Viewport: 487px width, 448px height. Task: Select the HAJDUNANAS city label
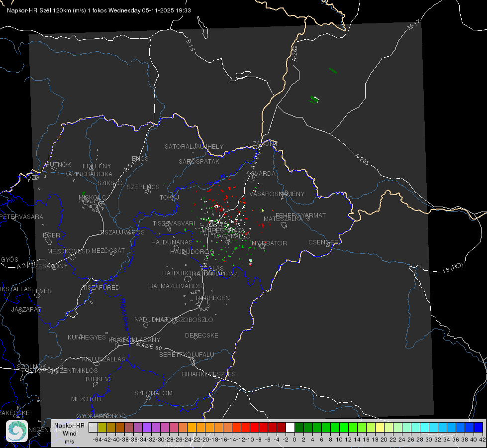pos(172,242)
